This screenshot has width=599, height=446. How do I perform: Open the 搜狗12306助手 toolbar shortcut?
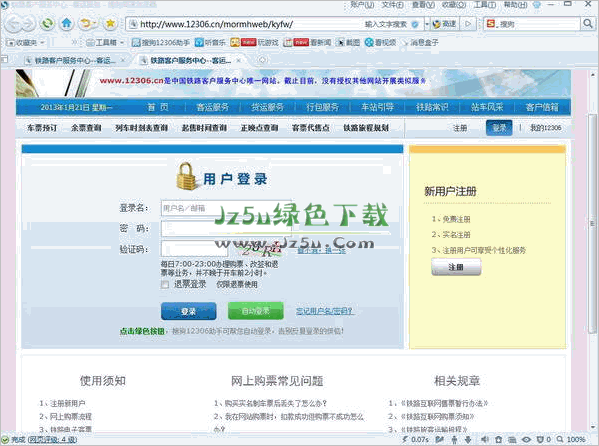pos(160,42)
